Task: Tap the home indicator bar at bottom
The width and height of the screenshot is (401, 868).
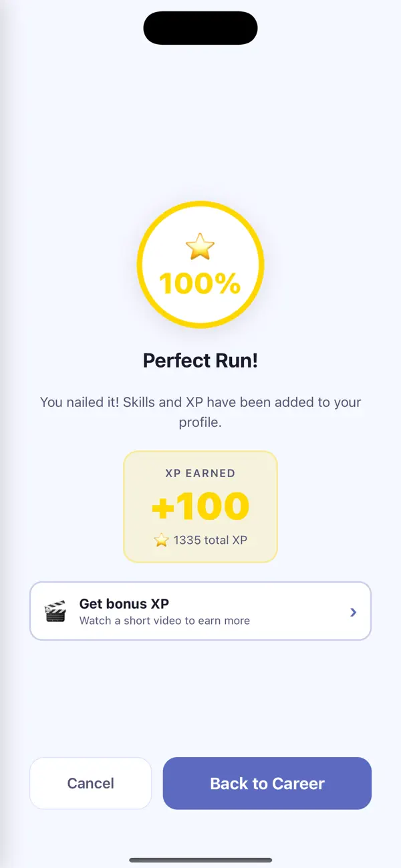Action: pos(200,859)
